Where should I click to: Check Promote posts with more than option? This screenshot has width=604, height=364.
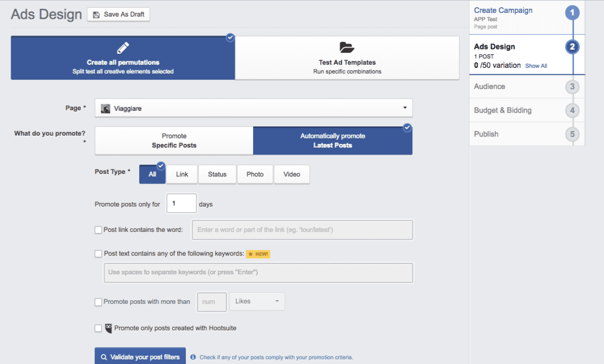(x=99, y=302)
